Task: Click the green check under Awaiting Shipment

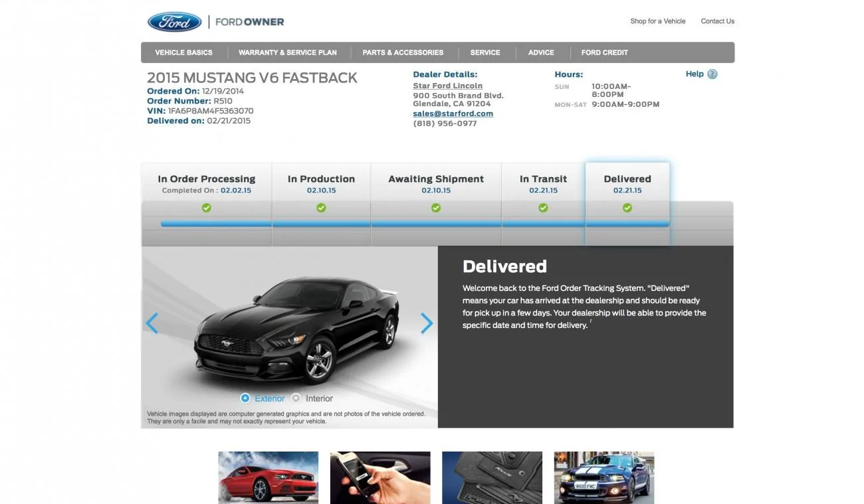Action: [436, 208]
